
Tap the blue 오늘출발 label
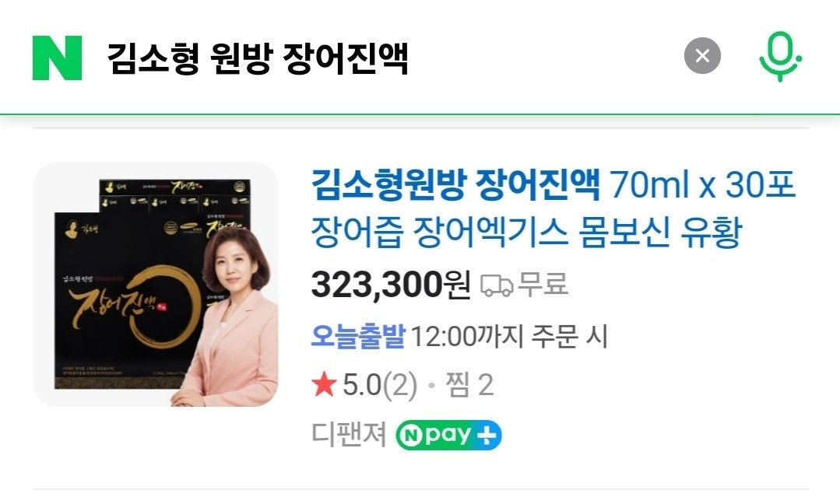tap(358, 336)
